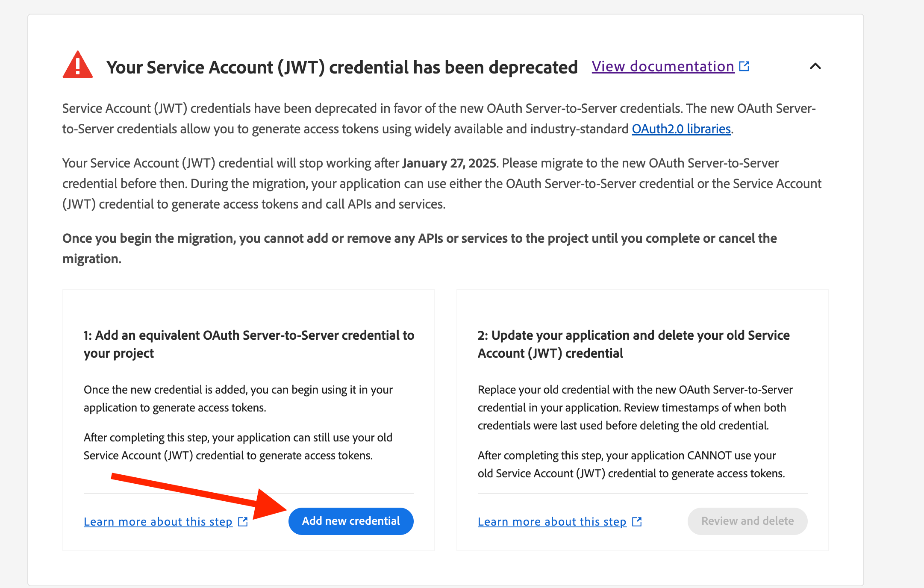This screenshot has height=588, width=924.
Task: Click the Replace your old credential paragraph
Action: click(635, 408)
